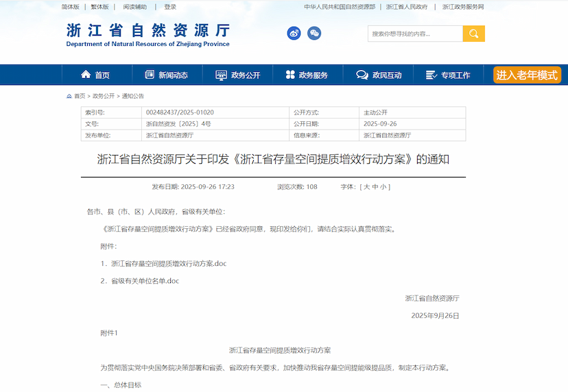Open 政务服务 navigation menu
This screenshot has width=568, height=392.
pos(307,75)
